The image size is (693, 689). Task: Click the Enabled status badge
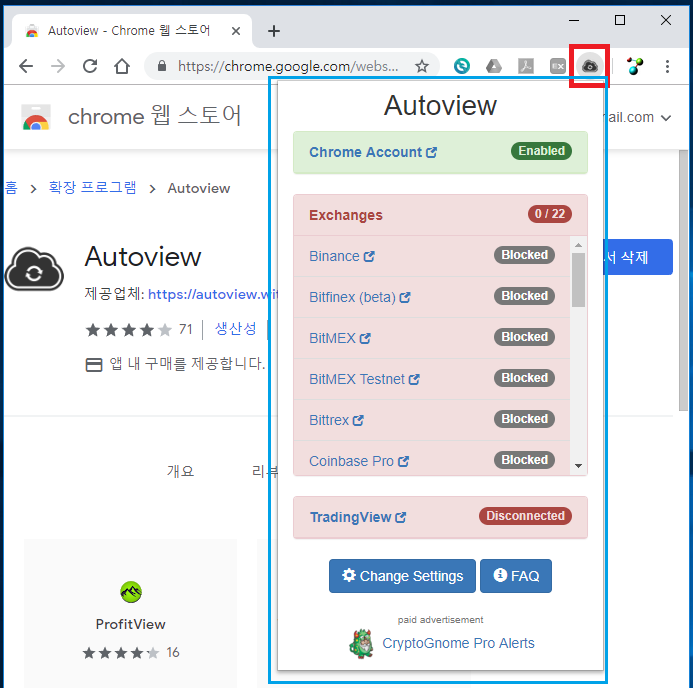541,151
